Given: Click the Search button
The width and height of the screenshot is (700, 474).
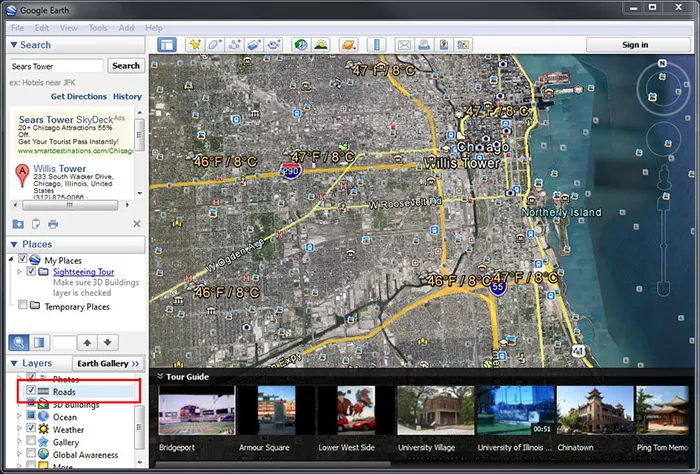Looking at the screenshot, I should click(x=126, y=66).
